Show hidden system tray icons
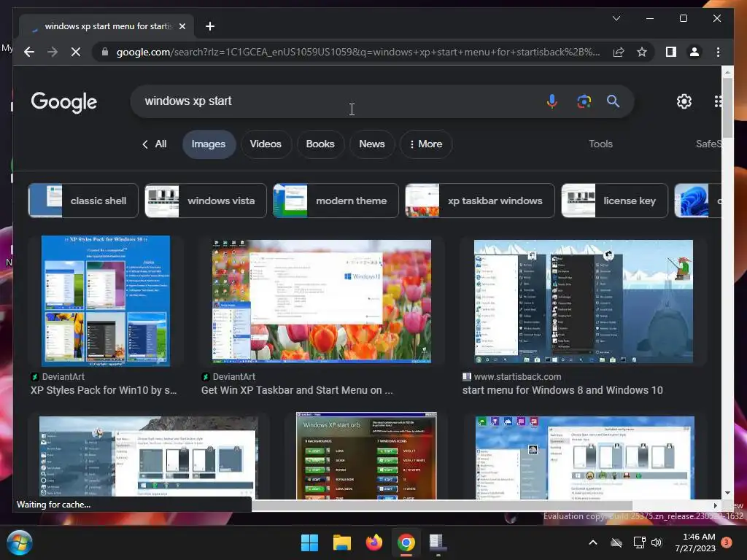747x560 pixels. coord(593,542)
